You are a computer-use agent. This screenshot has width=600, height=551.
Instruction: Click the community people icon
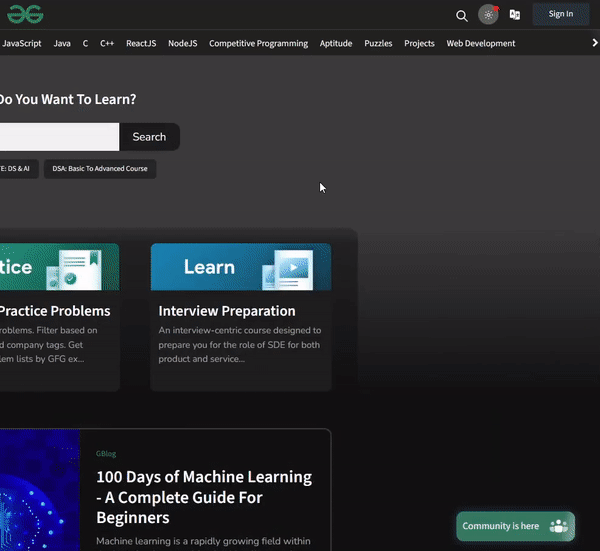[x=559, y=526]
